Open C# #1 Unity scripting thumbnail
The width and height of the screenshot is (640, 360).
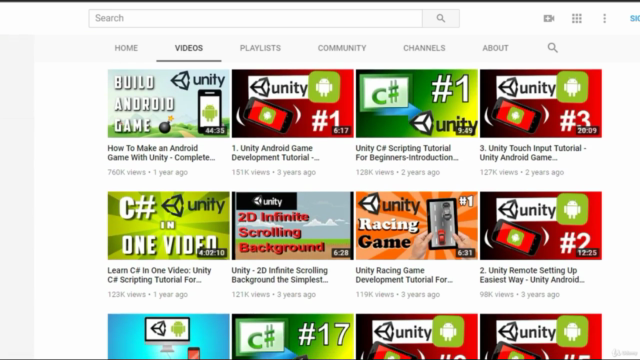tap(417, 103)
